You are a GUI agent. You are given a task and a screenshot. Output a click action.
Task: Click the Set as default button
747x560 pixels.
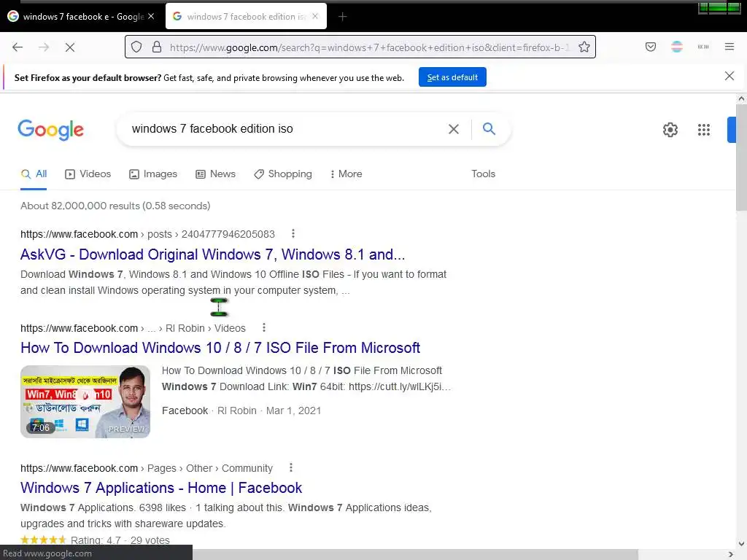pyautogui.click(x=452, y=77)
